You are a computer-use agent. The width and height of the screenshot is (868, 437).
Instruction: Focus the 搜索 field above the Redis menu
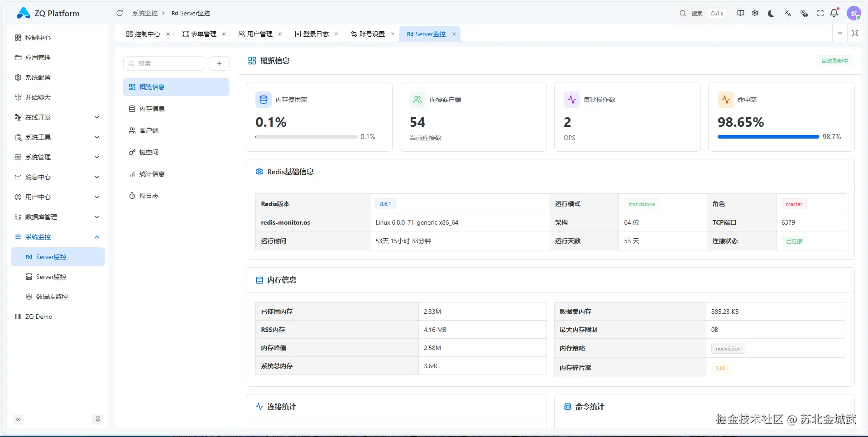click(164, 63)
